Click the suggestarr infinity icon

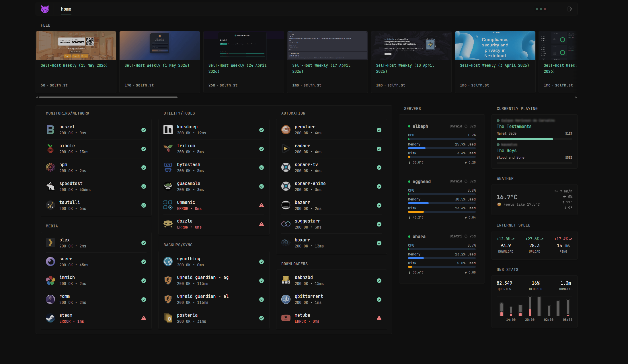click(x=286, y=224)
